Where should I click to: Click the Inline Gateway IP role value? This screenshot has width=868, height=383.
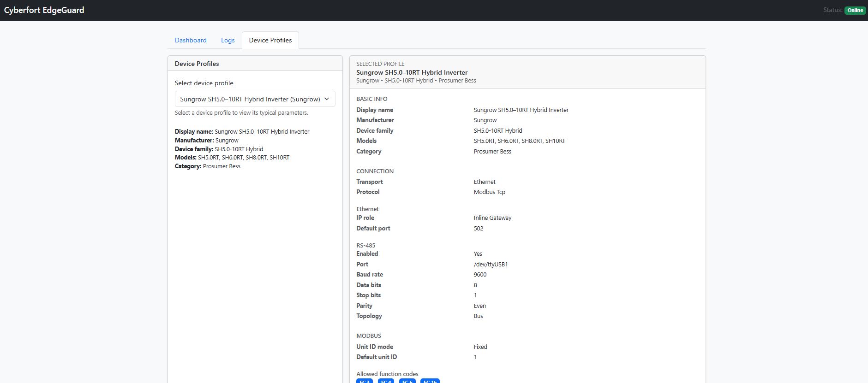492,218
